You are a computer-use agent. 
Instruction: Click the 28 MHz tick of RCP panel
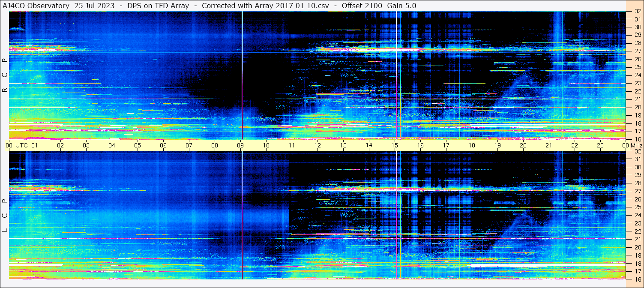pos(638,43)
